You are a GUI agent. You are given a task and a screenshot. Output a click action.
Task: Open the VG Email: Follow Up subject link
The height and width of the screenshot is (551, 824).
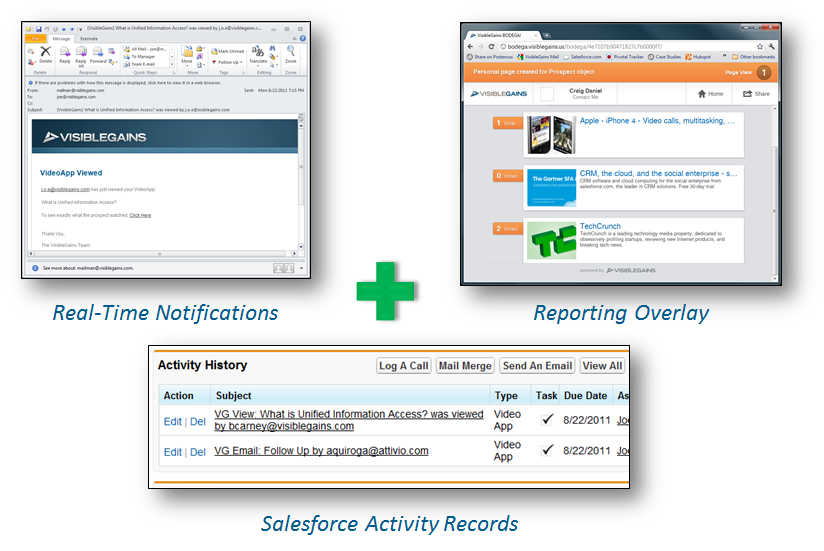pos(321,451)
